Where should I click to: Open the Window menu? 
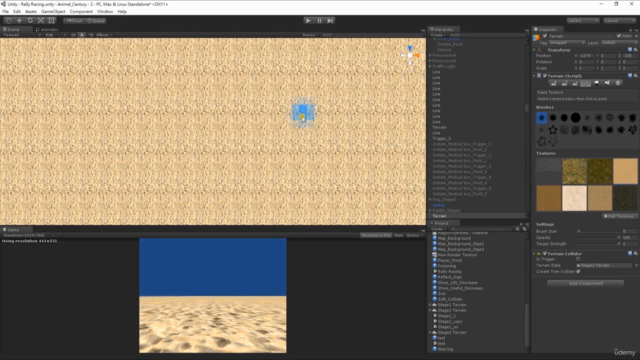click(x=105, y=11)
